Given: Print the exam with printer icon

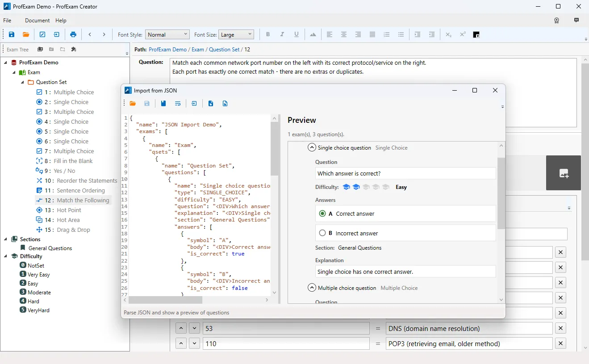Looking at the screenshot, I should coord(73,34).
